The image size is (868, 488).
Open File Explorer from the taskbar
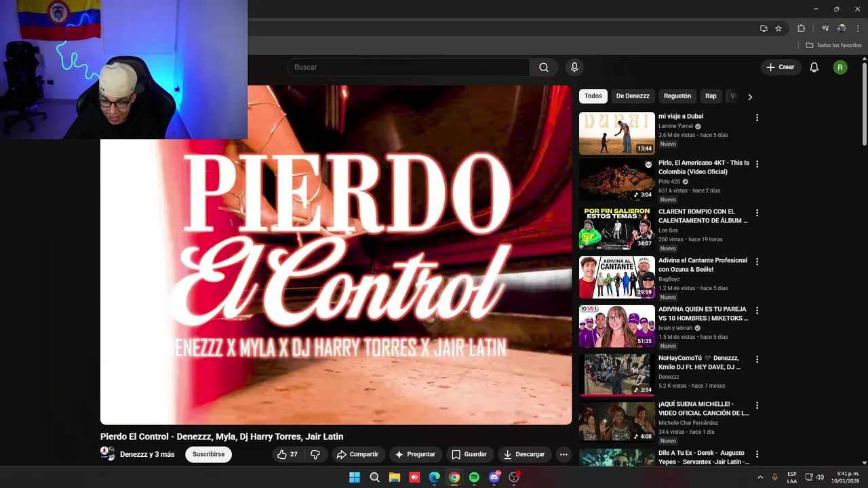pyautogui.click(x=394, y=477)
